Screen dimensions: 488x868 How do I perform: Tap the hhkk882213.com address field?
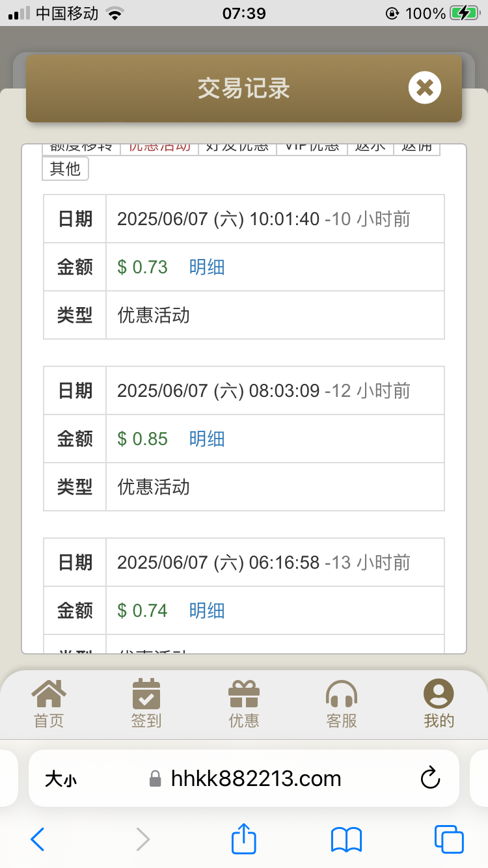tap(255, 778)
